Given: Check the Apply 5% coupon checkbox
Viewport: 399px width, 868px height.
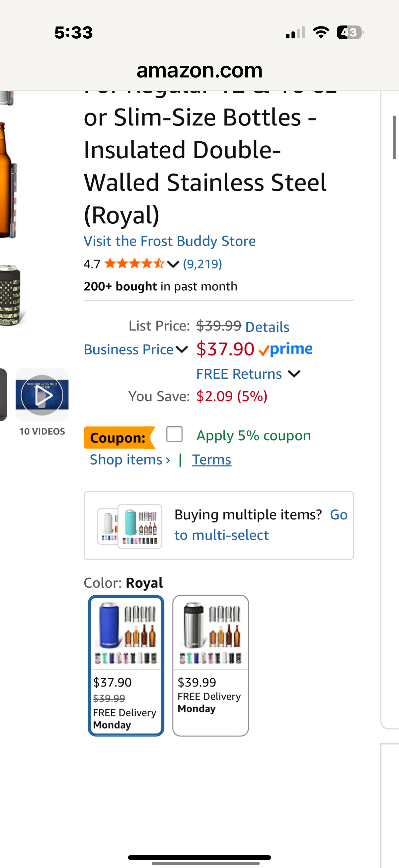Looking at the screenshot, I should coord(174,434).
